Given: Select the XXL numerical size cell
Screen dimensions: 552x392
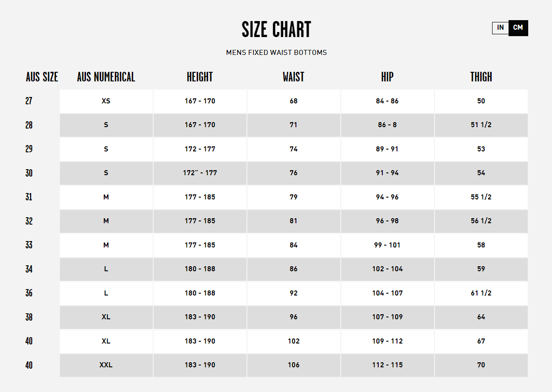Looking at the screenshot, I should pos(106,365).
